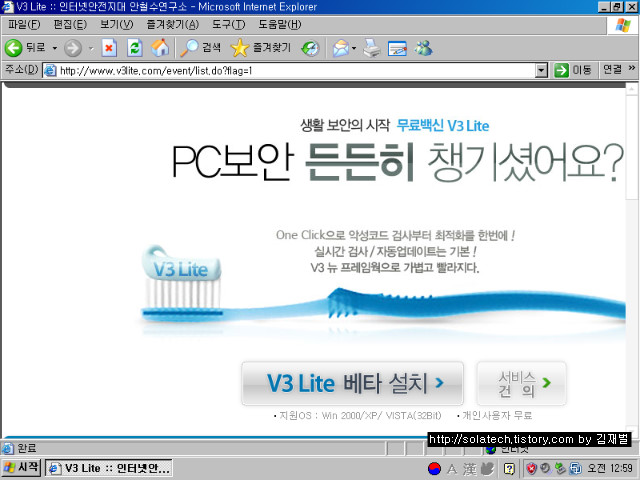Expand the address bar dropdown arrow
Viewport: 640px width, 480px height.
click(x=541, y=71)
